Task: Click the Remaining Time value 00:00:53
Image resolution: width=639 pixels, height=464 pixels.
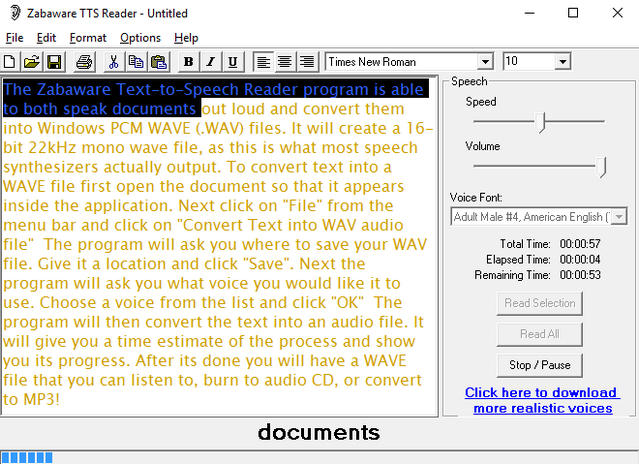Action: click(580, 275)
